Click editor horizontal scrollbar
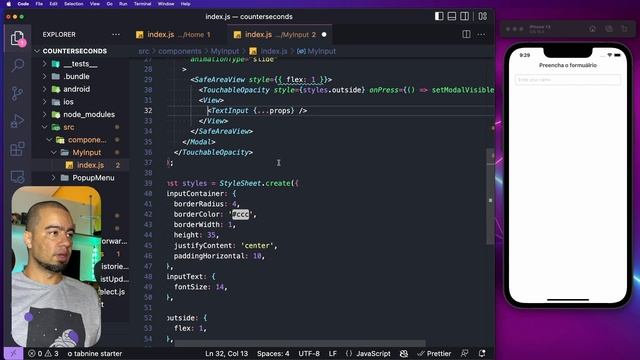This screenshot has width=640, height=360. (x=300, y=344)
